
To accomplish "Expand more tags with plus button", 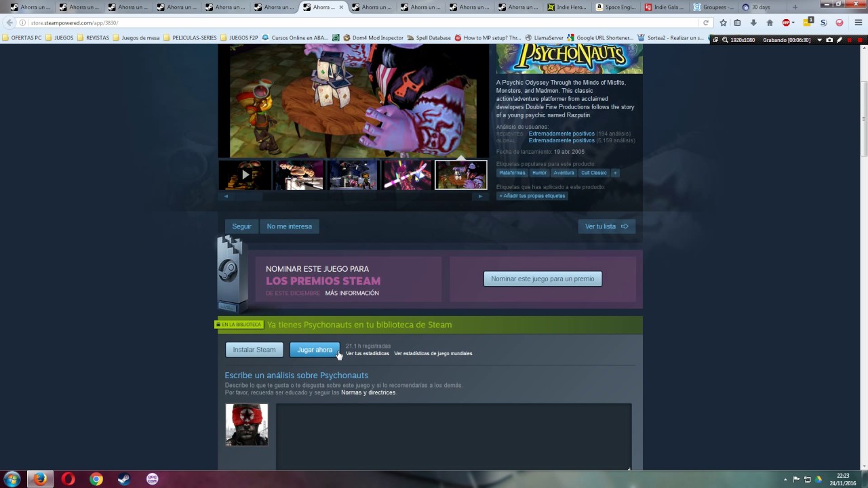I will [x=615, y=173].
